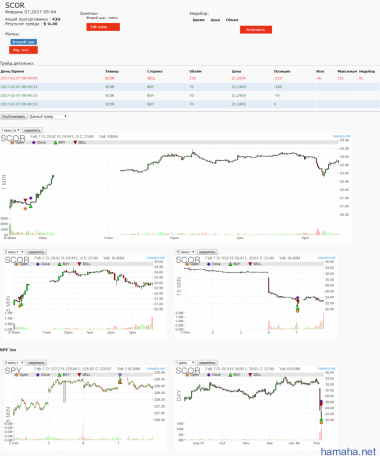Click the orange Open legend marker in 1 MIN chart

(x=12, y=143)
